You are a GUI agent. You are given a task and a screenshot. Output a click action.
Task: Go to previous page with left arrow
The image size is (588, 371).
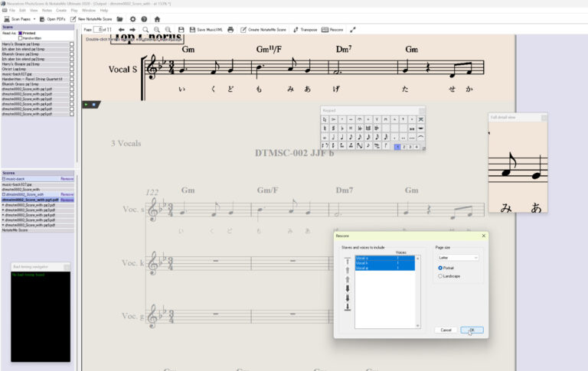point(122,30)
